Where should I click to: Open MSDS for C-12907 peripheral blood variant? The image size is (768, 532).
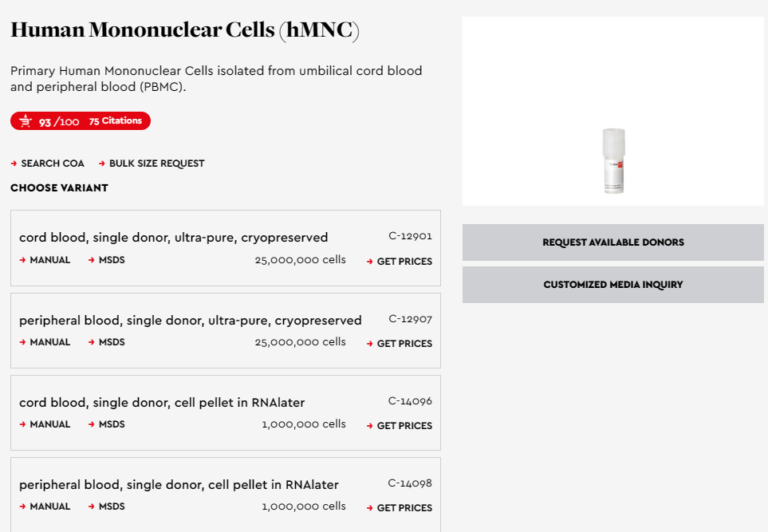click(x=106, y=342)
